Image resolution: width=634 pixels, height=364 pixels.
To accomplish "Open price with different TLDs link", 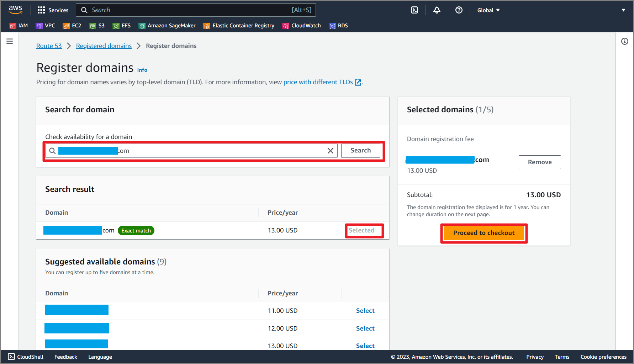I will (x=322, y=82).
